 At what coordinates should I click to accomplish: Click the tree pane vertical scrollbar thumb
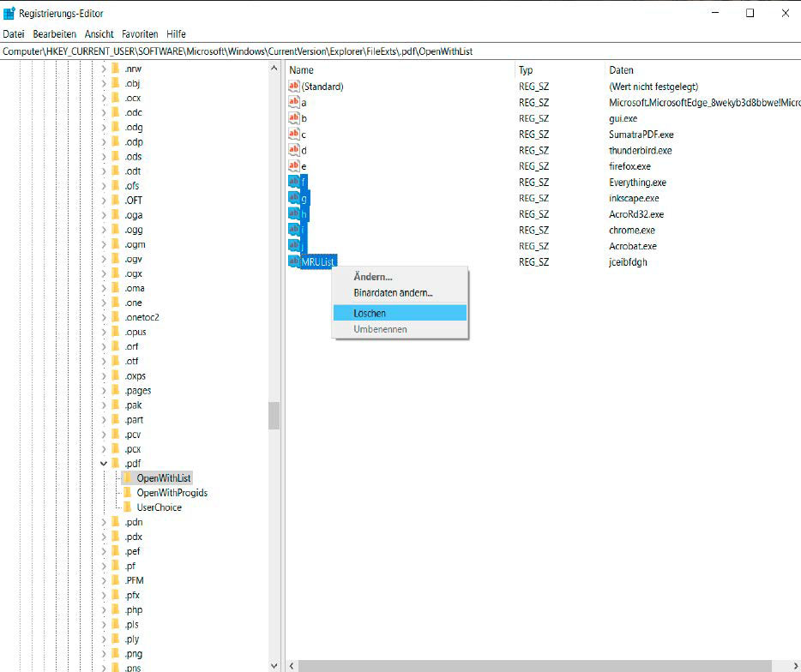point(274,416)
